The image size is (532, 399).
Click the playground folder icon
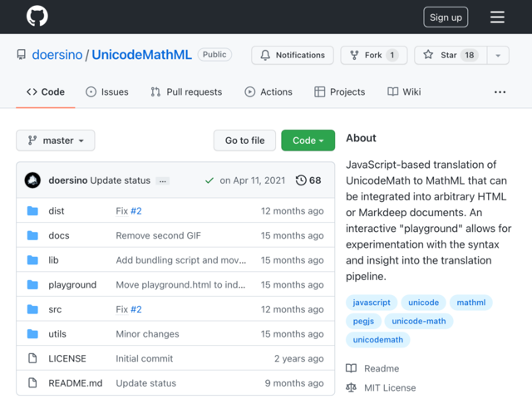coord(32,284)
